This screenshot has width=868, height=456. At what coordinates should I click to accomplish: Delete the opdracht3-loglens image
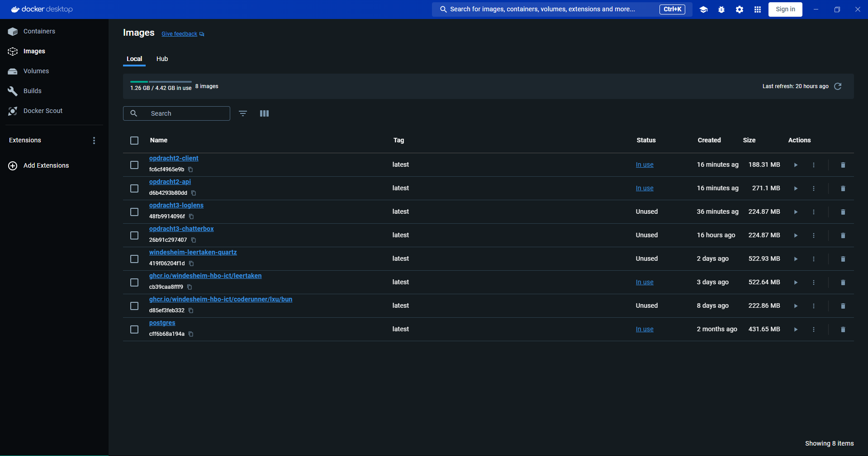(843, 212)
